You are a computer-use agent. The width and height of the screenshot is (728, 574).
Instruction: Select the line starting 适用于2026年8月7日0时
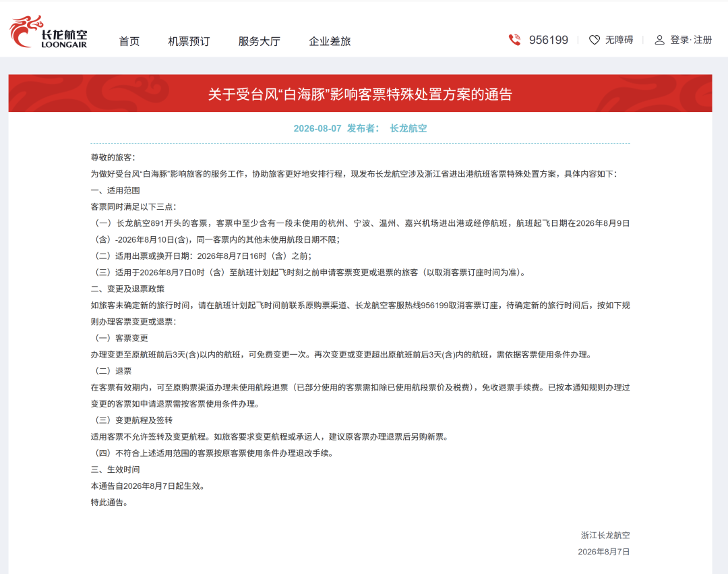(x=309, y=272)
